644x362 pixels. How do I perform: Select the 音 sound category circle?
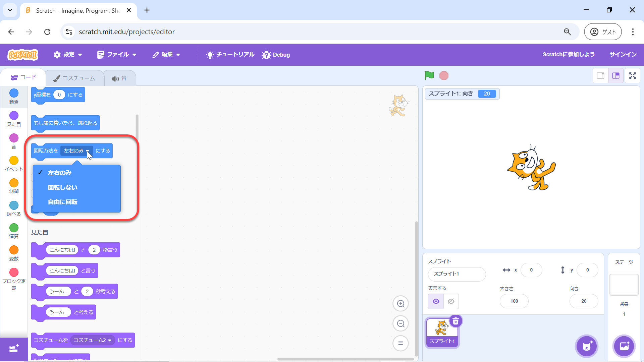click(14, 138)
